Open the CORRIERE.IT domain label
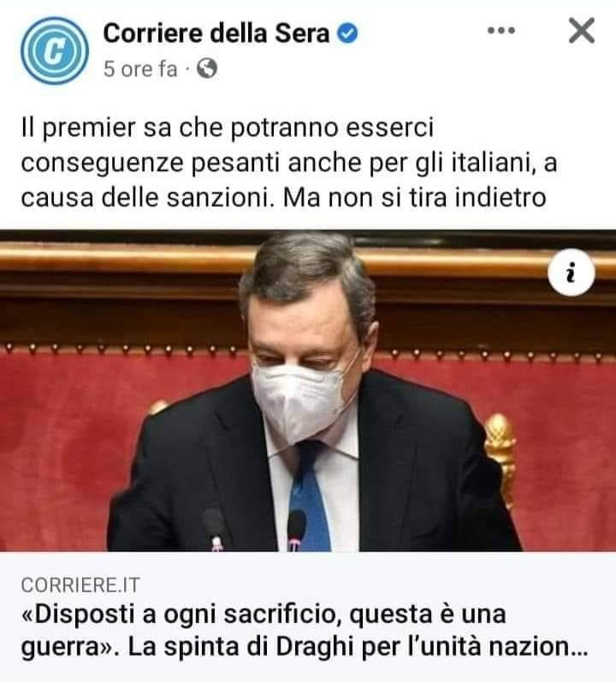The image size is (616, 682). (80, 585)
